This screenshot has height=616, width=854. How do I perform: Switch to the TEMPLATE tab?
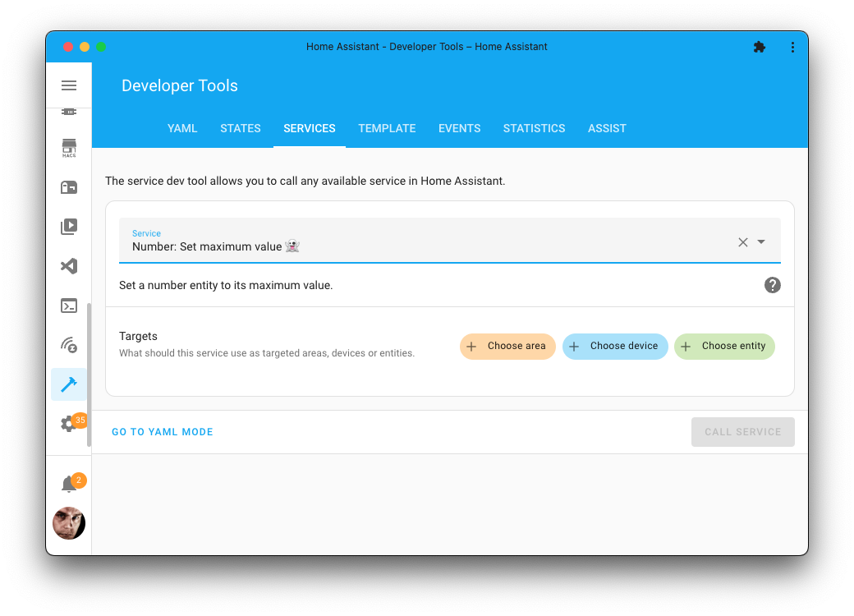387,128
